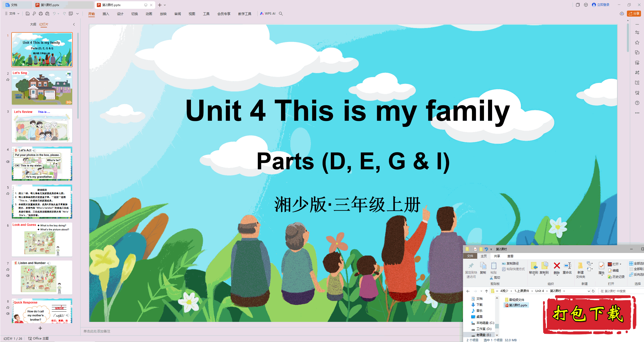Click the undo arrow icon
This screenshot has width=644, height=342.
[54, 14]
